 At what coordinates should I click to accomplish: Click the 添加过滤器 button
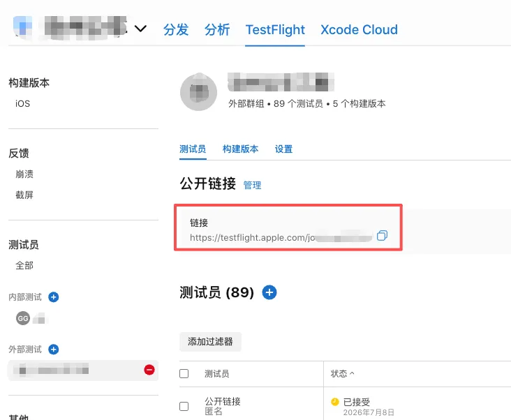coord(210,342)
